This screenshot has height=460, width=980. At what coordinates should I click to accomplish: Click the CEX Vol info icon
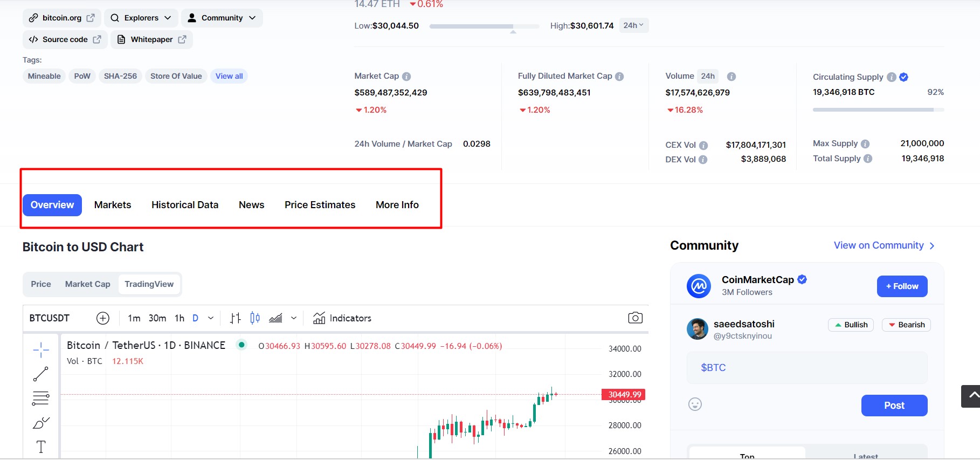pos(703,145)
